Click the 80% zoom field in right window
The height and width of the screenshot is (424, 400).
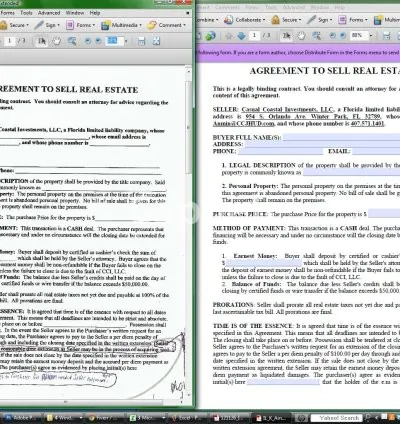pyautogui.click(x=359, y=35)
